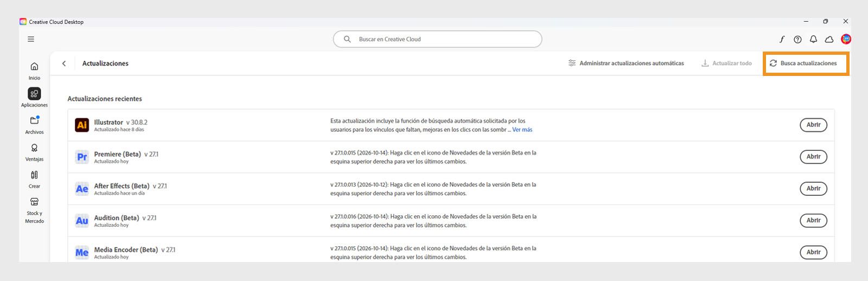Open Stock y Mercado in sidebar

[x=34, y=210]
